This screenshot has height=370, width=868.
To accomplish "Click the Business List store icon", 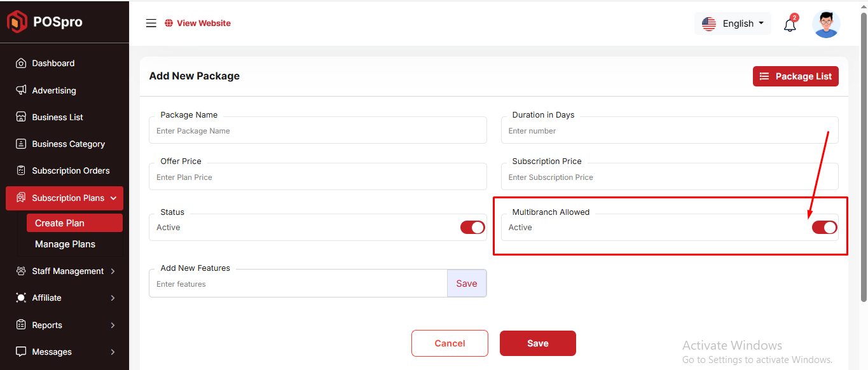I will (x=21, y=117).
